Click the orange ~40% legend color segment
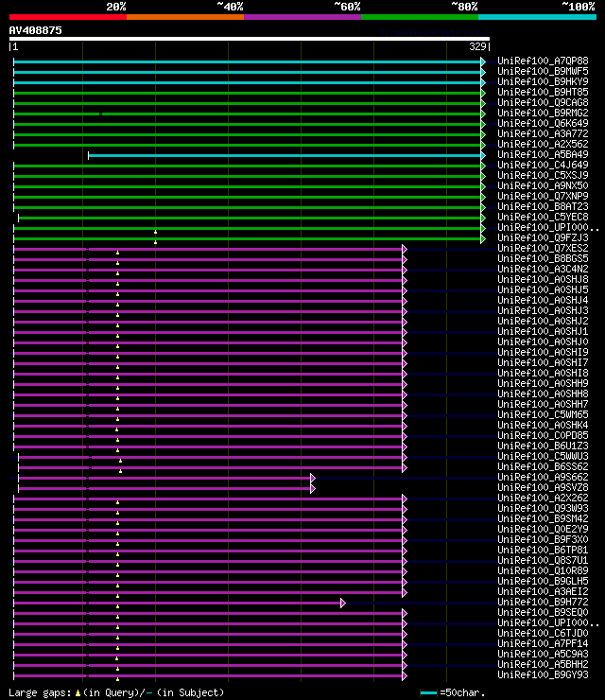 pyautogui.click(x=185, y=17)
